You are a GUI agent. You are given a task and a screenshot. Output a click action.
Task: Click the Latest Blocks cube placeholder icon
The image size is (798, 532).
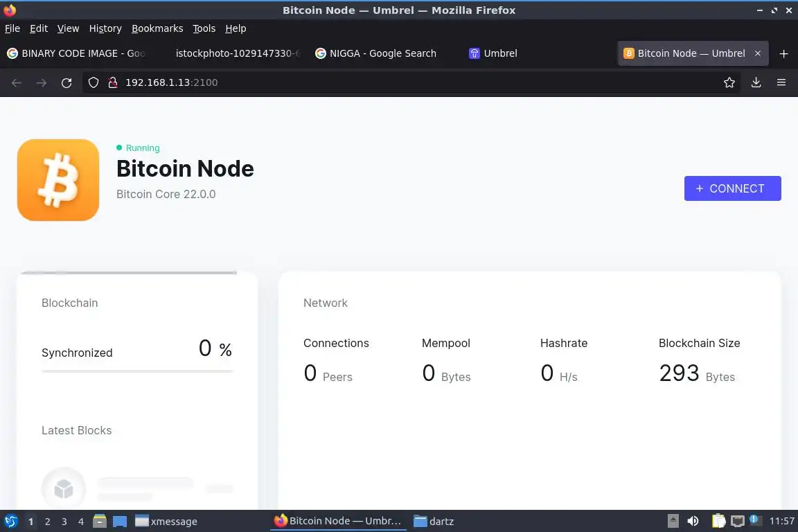[x=64, y=489]
